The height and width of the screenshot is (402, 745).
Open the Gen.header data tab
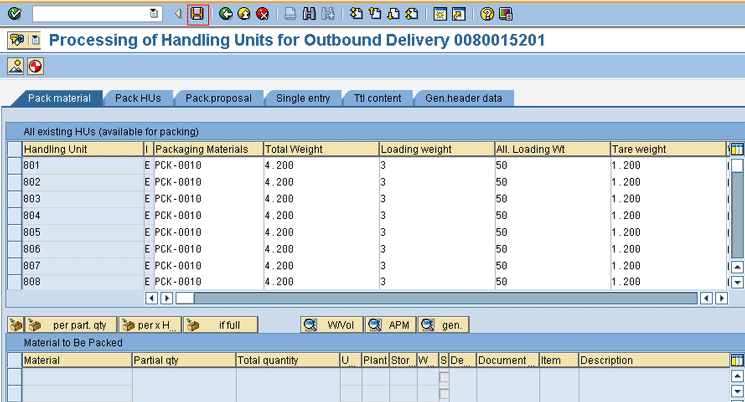pyautogui.click(x=464, y=98)
